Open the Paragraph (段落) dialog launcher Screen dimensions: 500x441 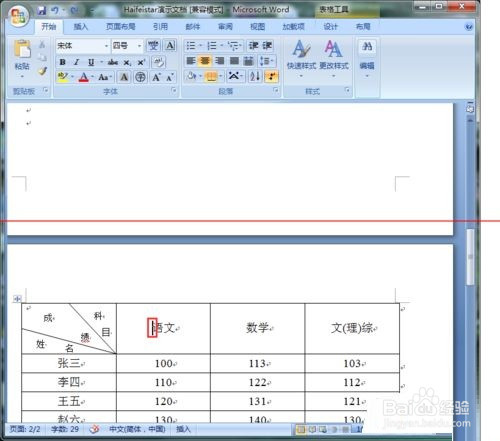pyautogui.click(x=275, y=90)
